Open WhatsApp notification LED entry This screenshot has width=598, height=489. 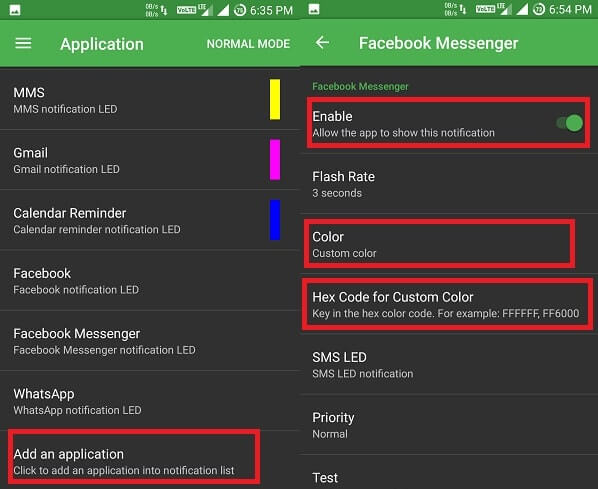pyautogui.click(x=150, y=401)
